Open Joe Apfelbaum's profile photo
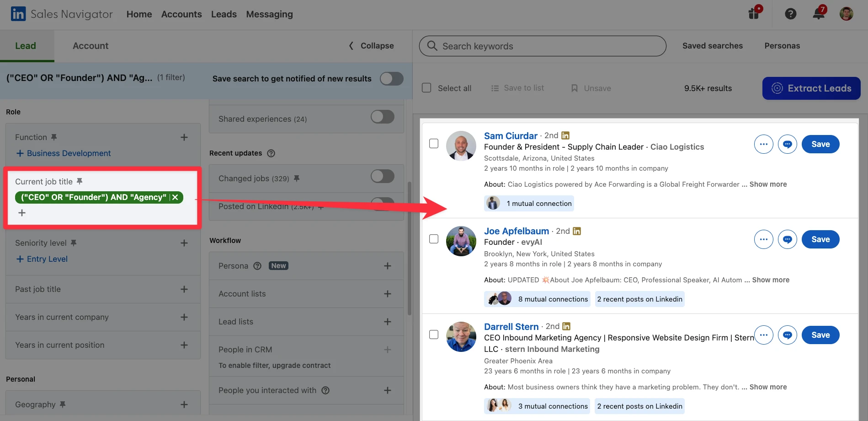Screen dimensions: 868x421 tap(461, 241)
